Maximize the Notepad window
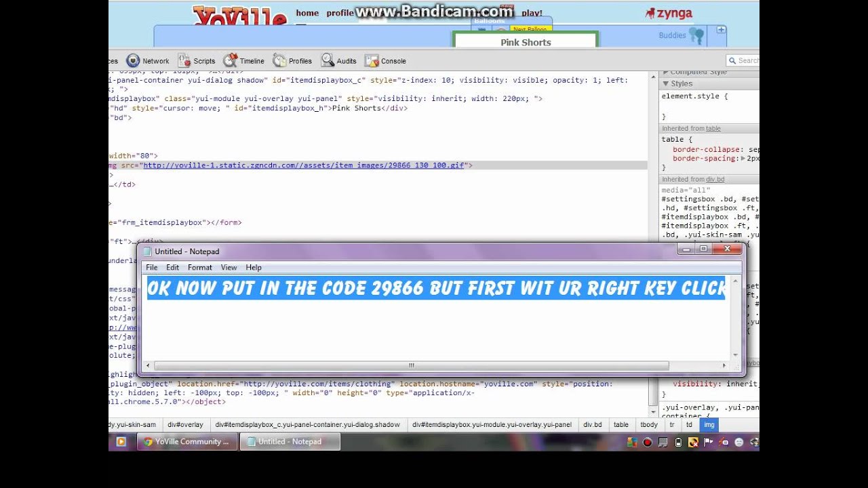The height and width of the screenshot is (488, 868). click(x=703, y=249)
